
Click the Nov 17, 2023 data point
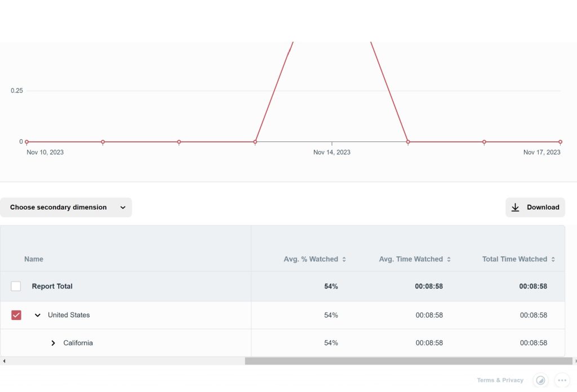560,142
